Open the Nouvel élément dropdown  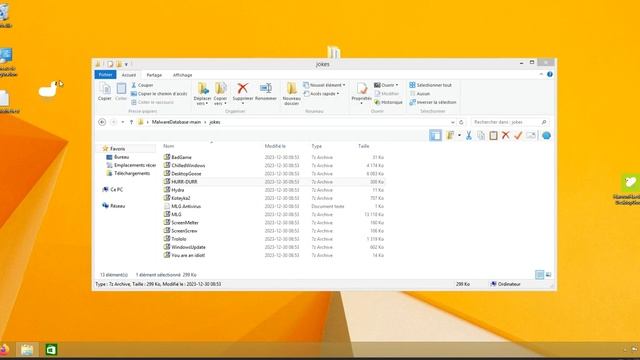pyautogui.click(x=324, y=85)
